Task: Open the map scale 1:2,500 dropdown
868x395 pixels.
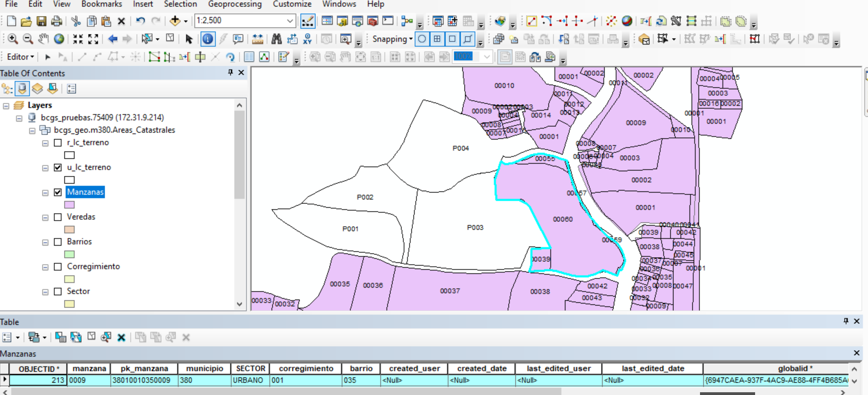Action: click(290, 21)
